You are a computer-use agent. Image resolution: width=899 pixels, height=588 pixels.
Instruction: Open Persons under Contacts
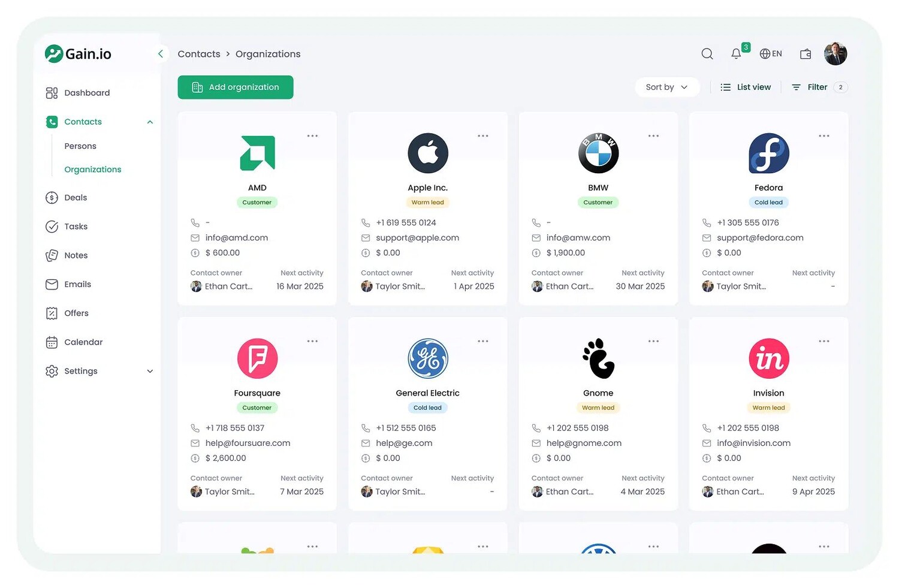pos(80,146)
